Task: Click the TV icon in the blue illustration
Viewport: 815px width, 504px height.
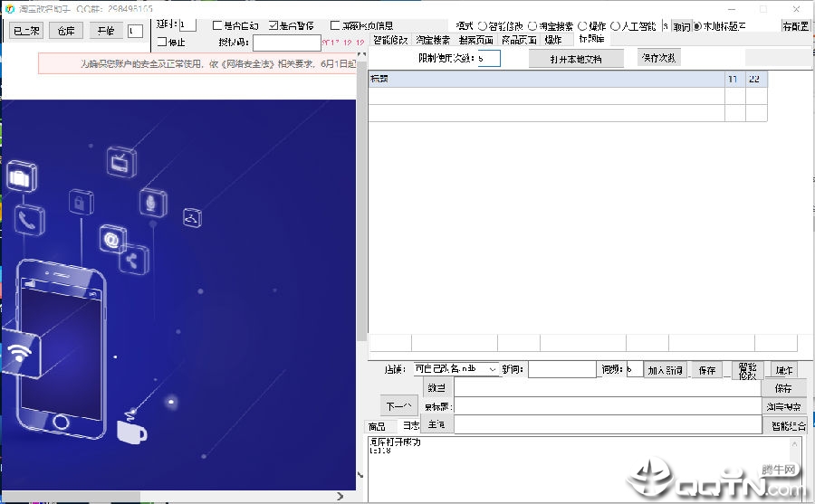Action: tap(121, 162)
